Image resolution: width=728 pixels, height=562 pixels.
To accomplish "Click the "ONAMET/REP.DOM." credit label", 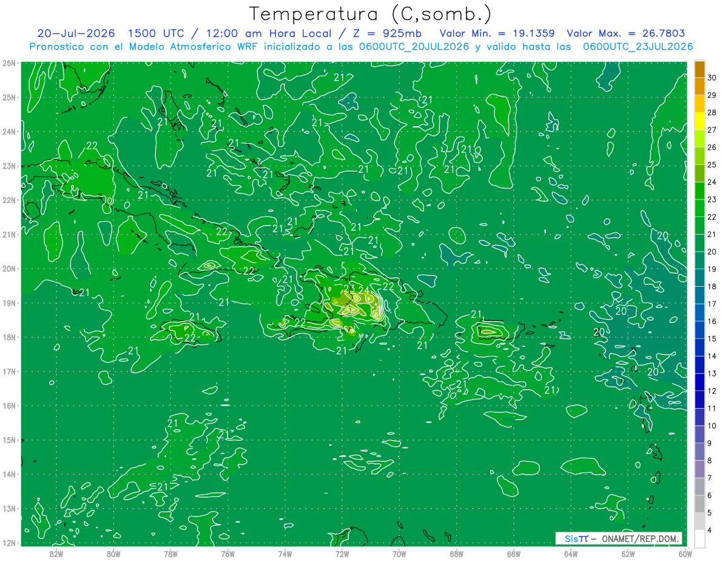I will pyautogui.click(x=639, y=538).
